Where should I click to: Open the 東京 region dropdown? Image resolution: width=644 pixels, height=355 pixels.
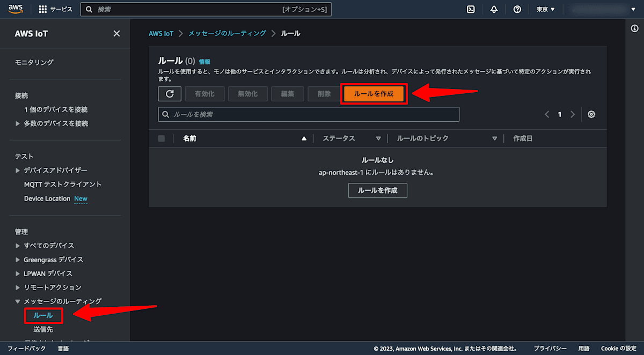[x=546, y=9]
